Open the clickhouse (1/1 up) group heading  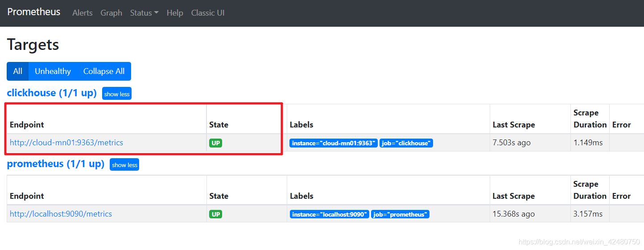point(52,93)
